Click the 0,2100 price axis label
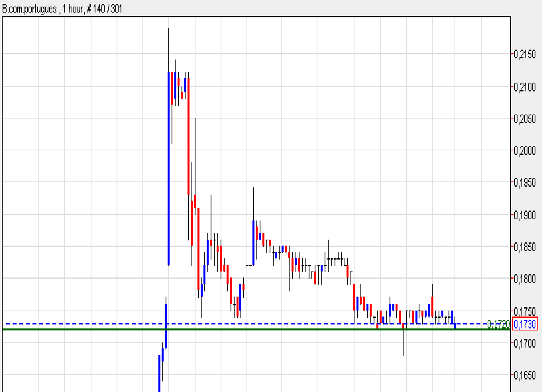This screenshot has width=542, height=392. [525, 87]
